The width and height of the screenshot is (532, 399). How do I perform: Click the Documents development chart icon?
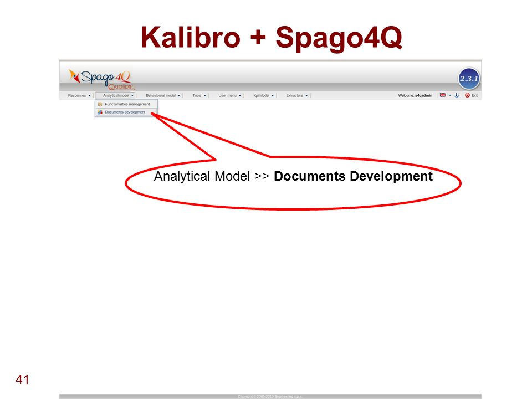(x=100, y=112)
